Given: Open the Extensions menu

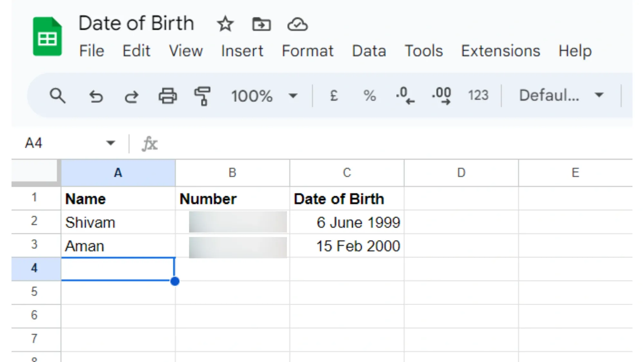Looking at the screenshot, I should point(500,51).
